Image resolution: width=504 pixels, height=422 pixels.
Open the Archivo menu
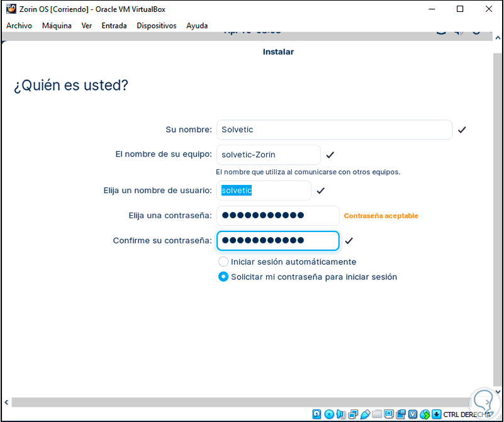tap(19, 26)
